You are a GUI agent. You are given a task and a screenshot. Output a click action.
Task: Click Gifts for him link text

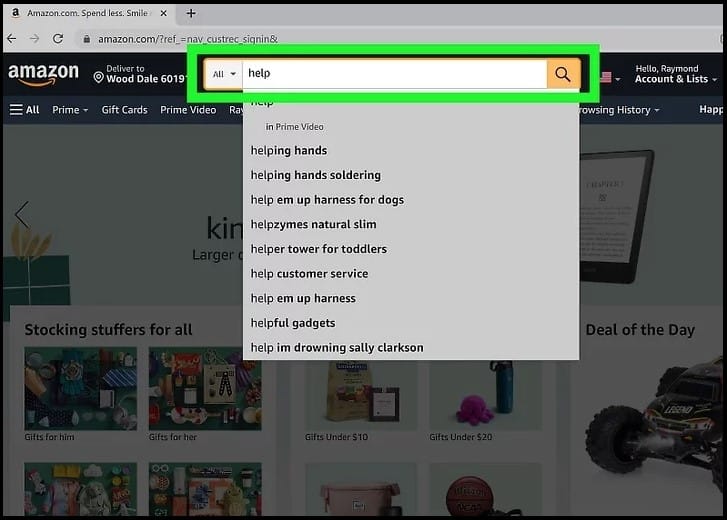[49, 437]
